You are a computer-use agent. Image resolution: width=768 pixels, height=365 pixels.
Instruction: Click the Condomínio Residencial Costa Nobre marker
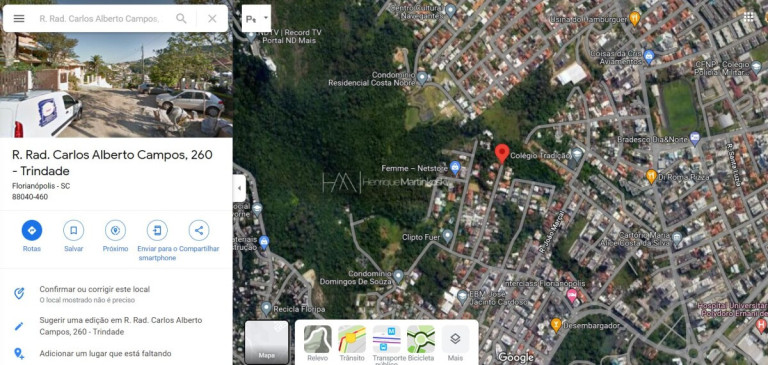point(422,77)
